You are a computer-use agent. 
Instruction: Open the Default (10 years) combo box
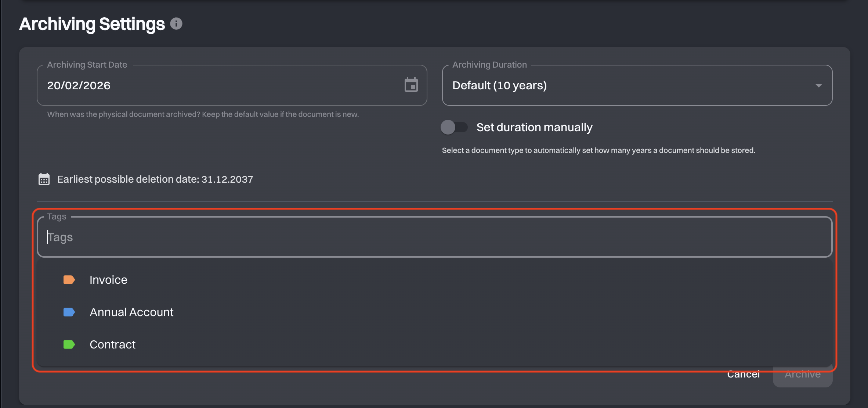tap(637, 85)
